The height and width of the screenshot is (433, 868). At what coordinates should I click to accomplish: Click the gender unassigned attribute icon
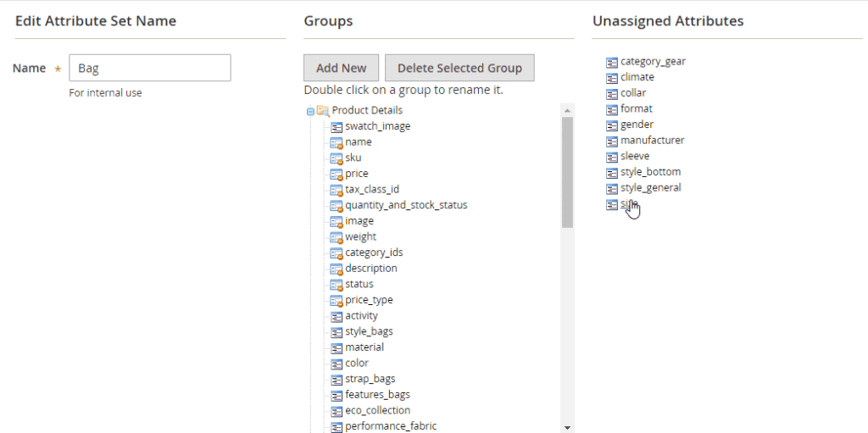coord(612,125)
